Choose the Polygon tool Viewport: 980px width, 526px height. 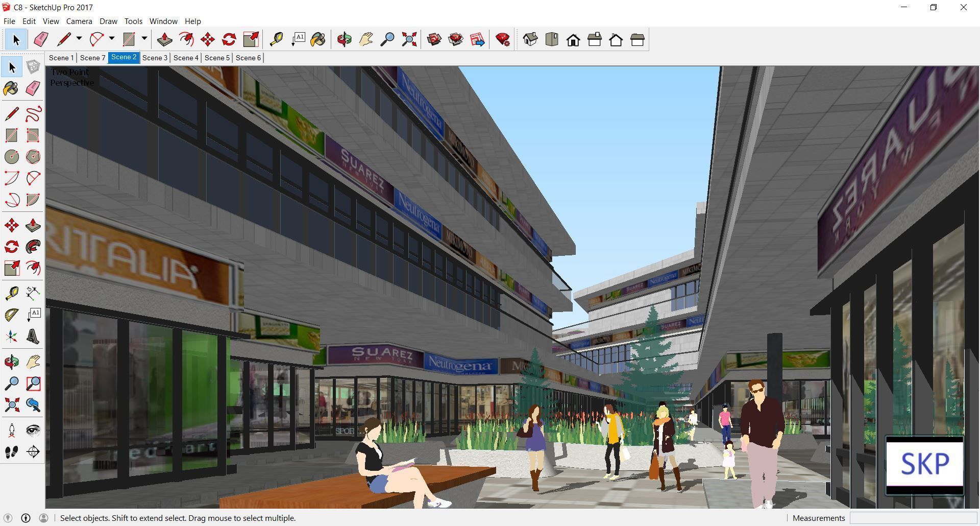[33, 157]
